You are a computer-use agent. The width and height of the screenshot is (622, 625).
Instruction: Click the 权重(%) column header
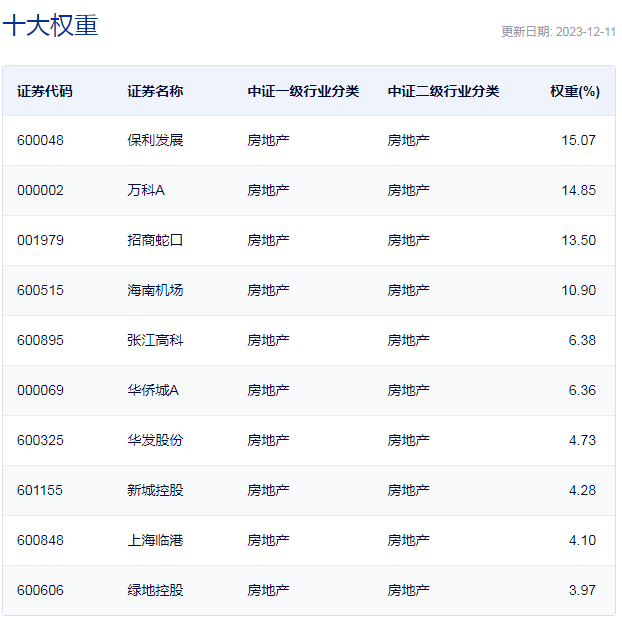(575, 91)
